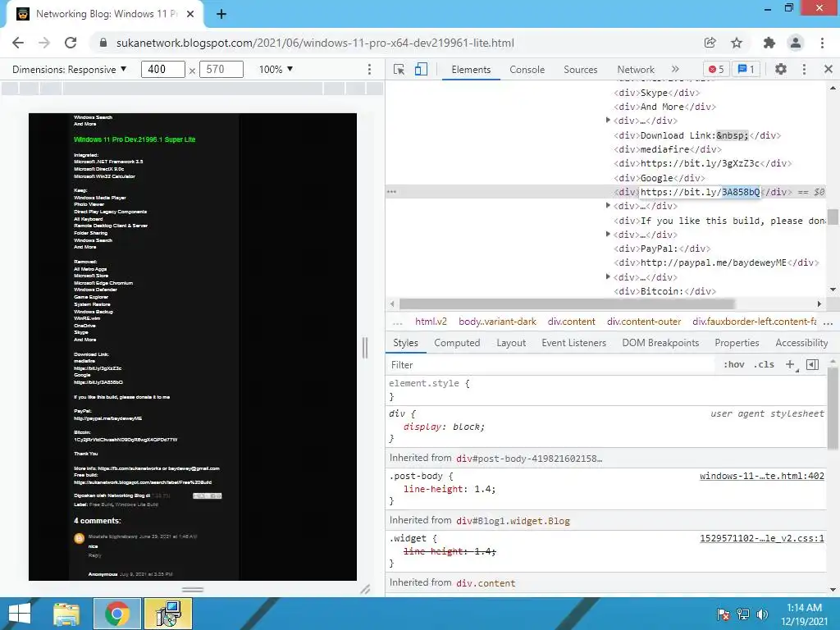Open the Computed tab
Screen dimensions: 840x630
pos(457,343)
